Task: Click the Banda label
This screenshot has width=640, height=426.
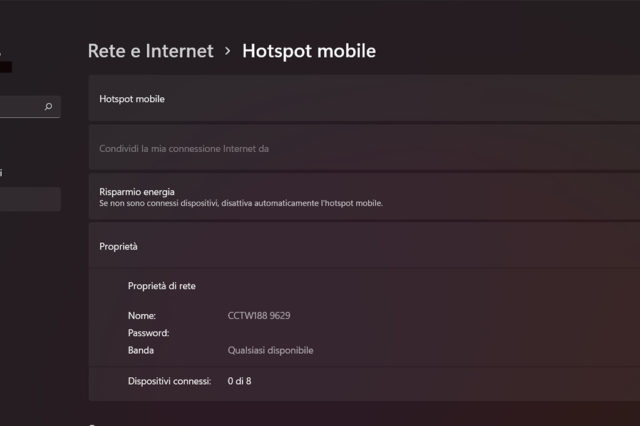Action: (x=141, y=350)
